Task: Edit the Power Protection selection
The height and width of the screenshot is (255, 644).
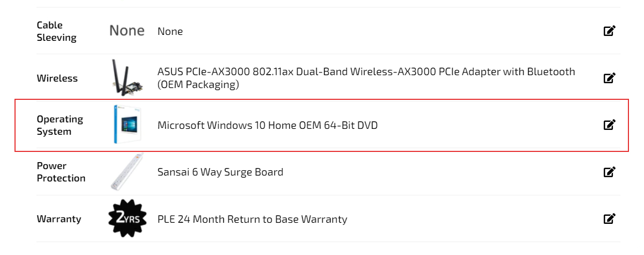Action: click(609, 172)
